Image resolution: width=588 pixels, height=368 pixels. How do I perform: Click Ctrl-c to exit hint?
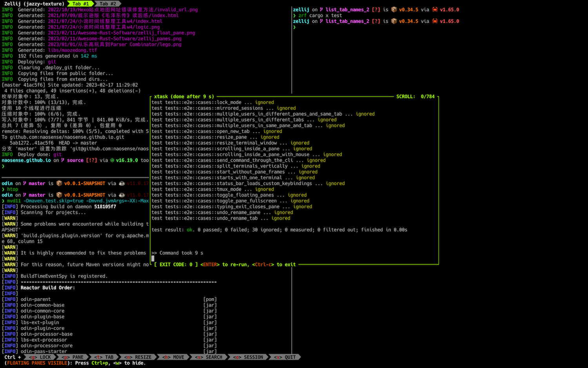[274, 265]
